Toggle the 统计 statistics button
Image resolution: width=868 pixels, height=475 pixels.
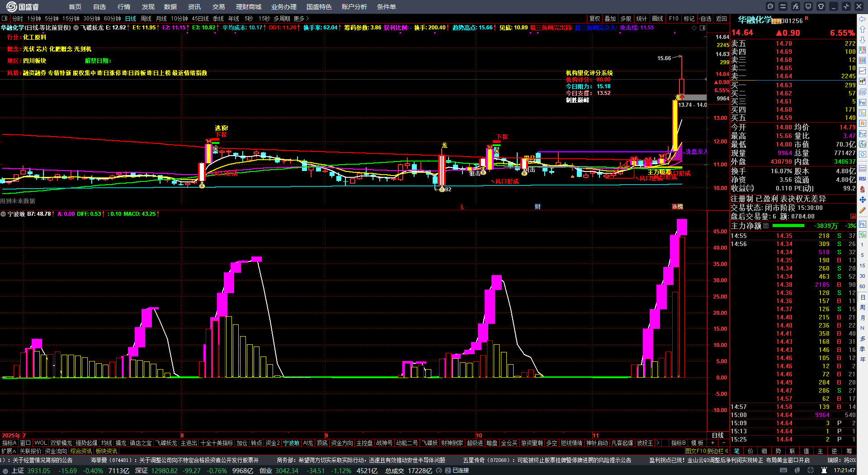[x=642, y=19]
